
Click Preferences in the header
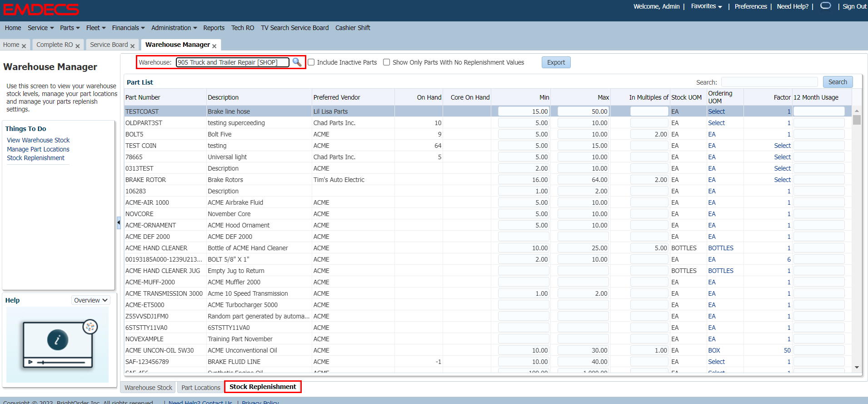coord(751,6)
